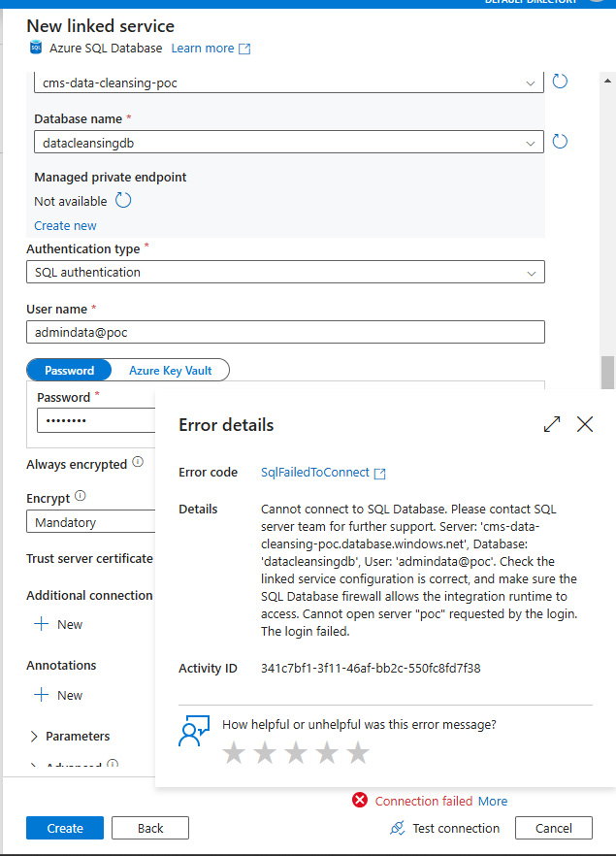Click the 'Not available' status text
The image size is (616, 856).
[x=71, y=202]
